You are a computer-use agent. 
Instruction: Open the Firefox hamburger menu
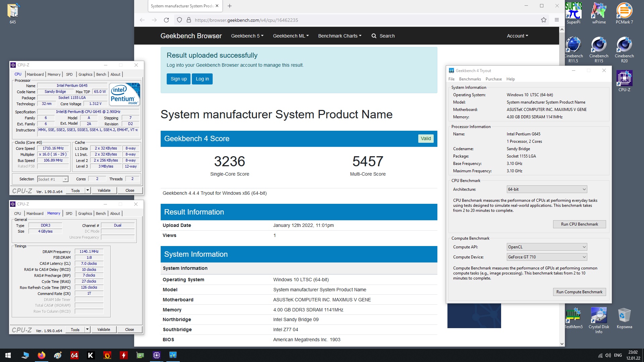click(x=557, y=20)
